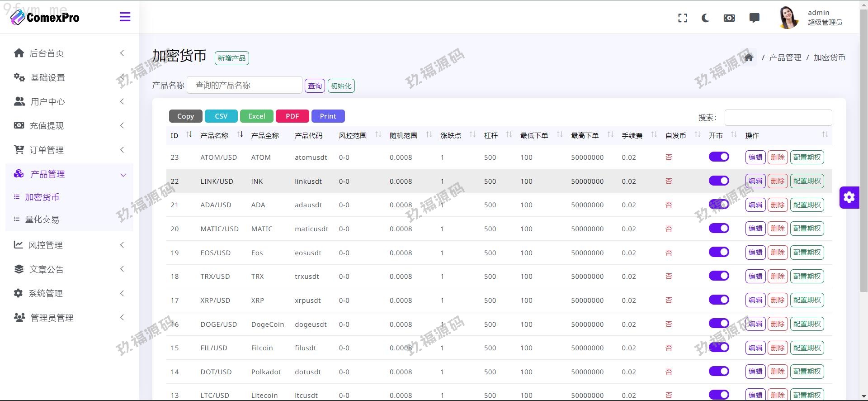
Task: Open the floating settings gear panel
Action: (849, 197)
